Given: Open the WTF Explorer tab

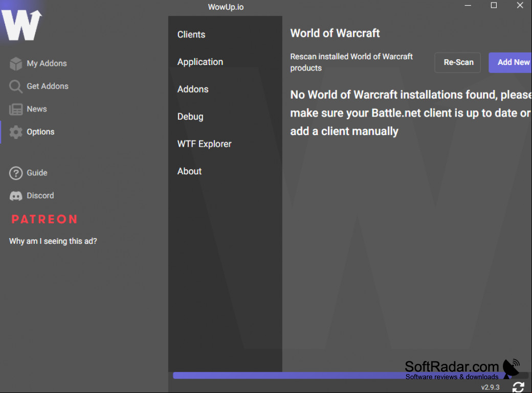Looking at the screenshot, I should [204, 144].
